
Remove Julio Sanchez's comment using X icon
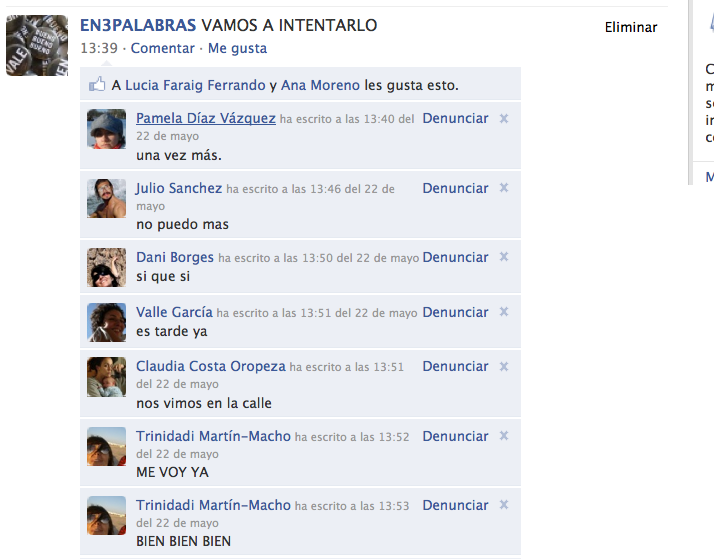coord(504,188)
